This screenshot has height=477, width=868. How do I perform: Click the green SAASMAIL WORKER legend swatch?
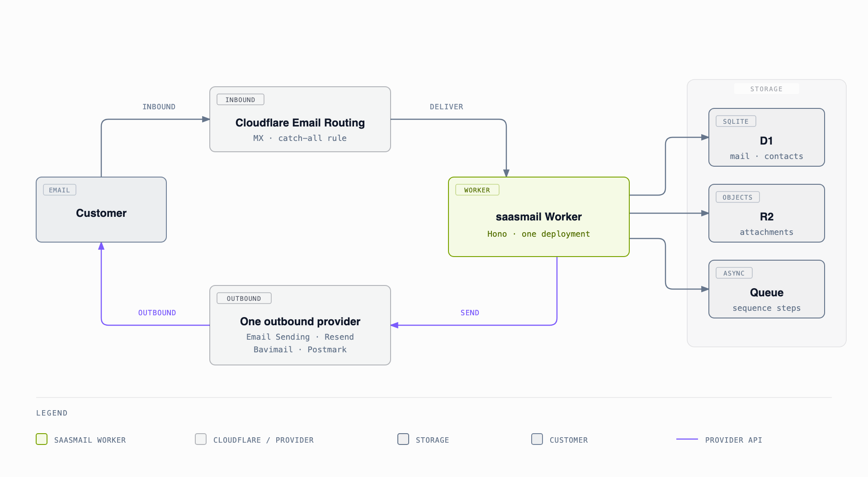[42, 439]
